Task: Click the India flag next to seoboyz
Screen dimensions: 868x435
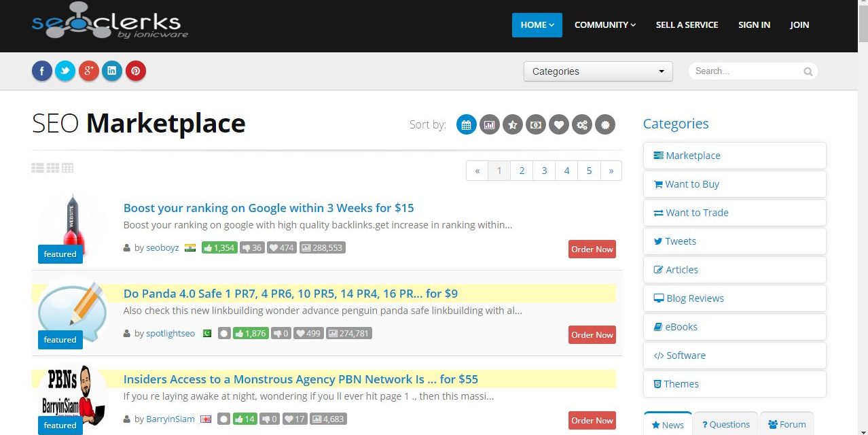Action: (x=190, y=248)
